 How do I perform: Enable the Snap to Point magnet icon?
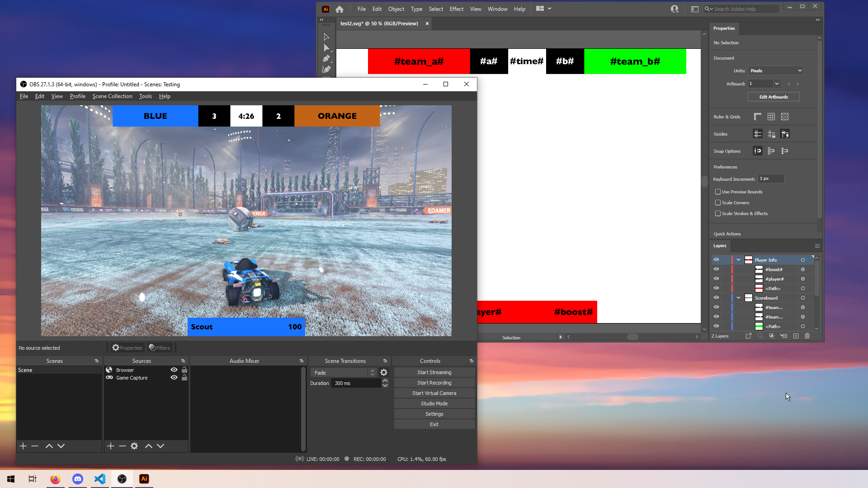click(758, 150)
